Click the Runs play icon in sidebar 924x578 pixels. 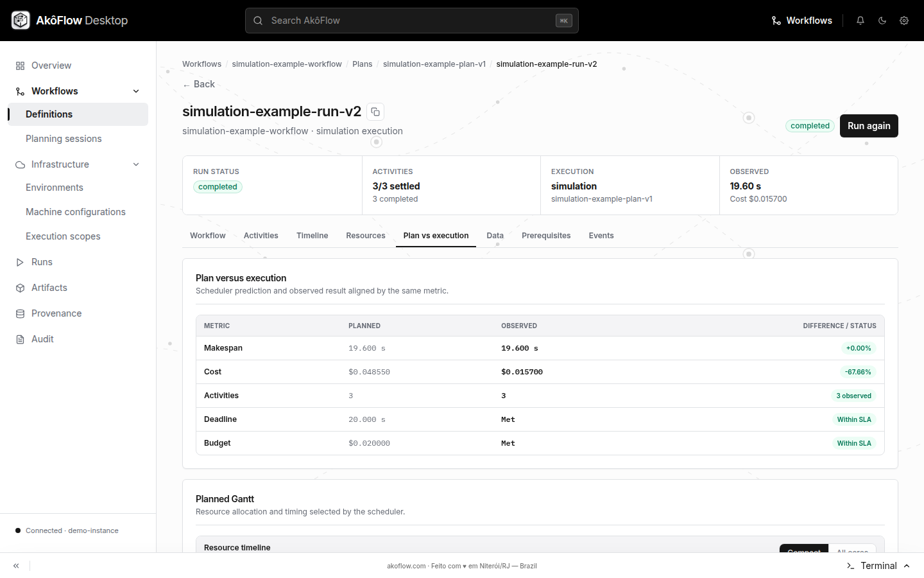pos(20,262)
